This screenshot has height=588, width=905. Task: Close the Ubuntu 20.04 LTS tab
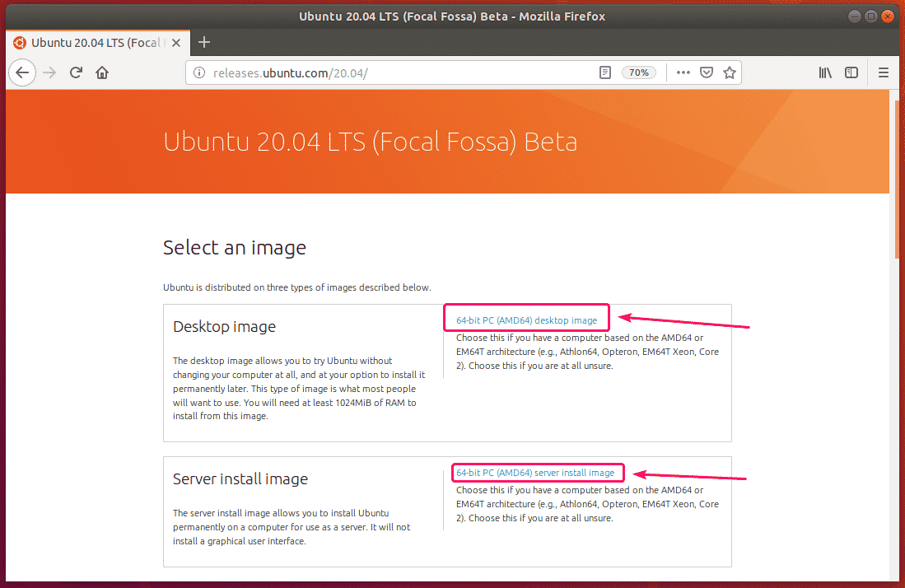coord(176,43)
